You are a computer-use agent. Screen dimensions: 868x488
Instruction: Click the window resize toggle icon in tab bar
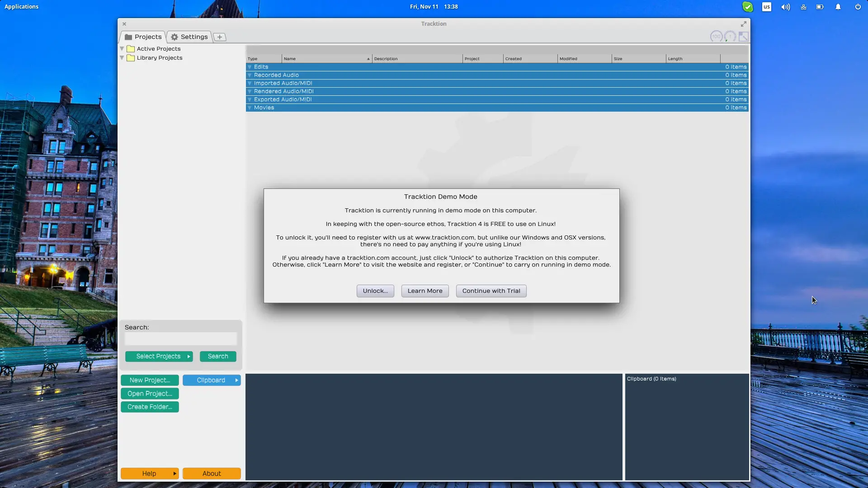pyautogui.click(x=743, y=37)
